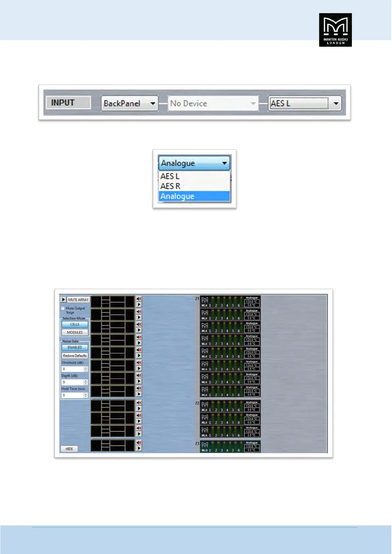Viewport: 392px width, 554px height.
Task: Open the BackPanel input source dropdown
Action: 130,103
